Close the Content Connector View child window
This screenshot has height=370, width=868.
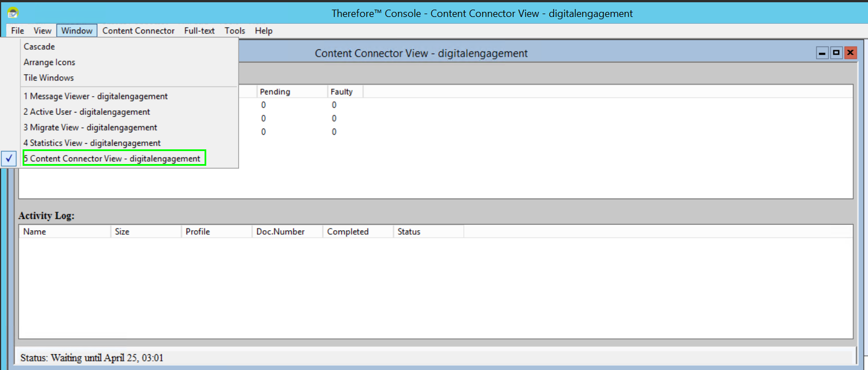[850, 53]
